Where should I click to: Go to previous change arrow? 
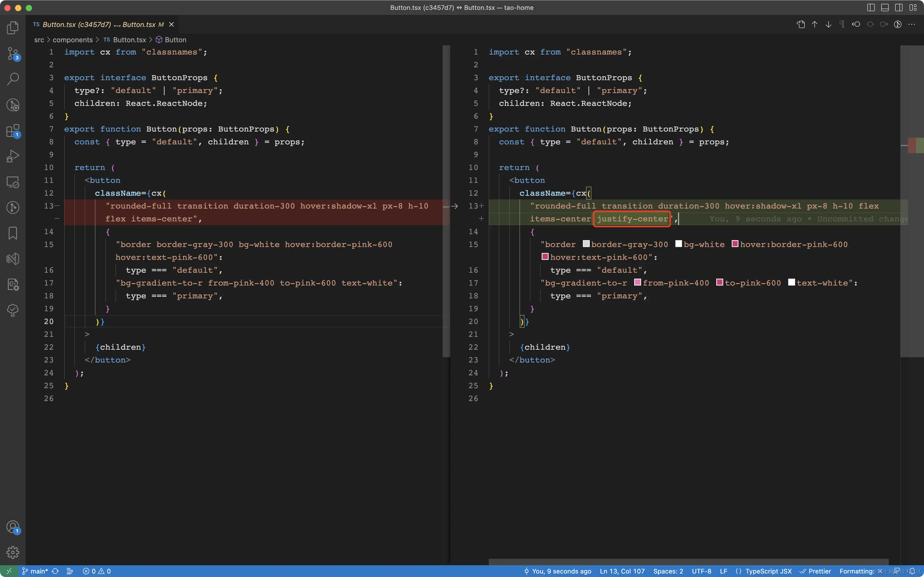click(815, 24)
